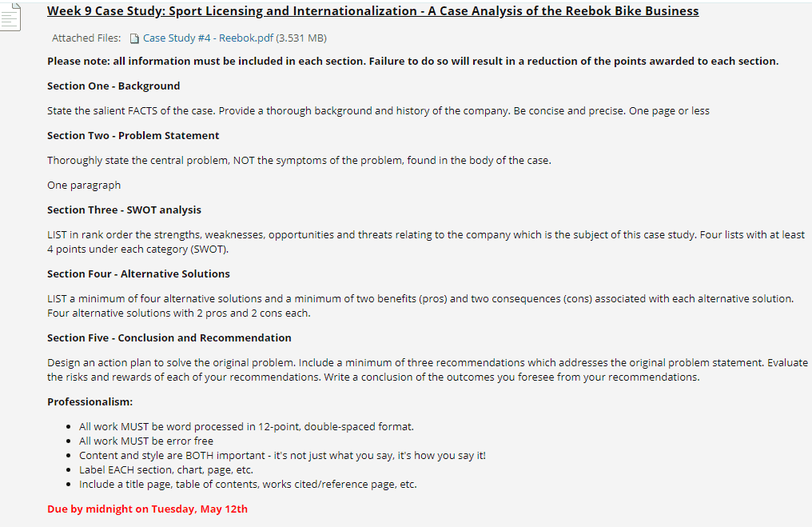Click the "Professionalism:" heading
Screen dimensions: 812x527
click(x=90, y=401)
